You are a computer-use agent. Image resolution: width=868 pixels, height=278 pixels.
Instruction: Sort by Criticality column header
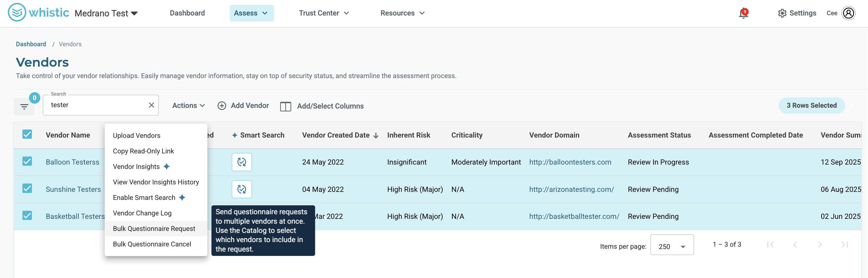467,135
